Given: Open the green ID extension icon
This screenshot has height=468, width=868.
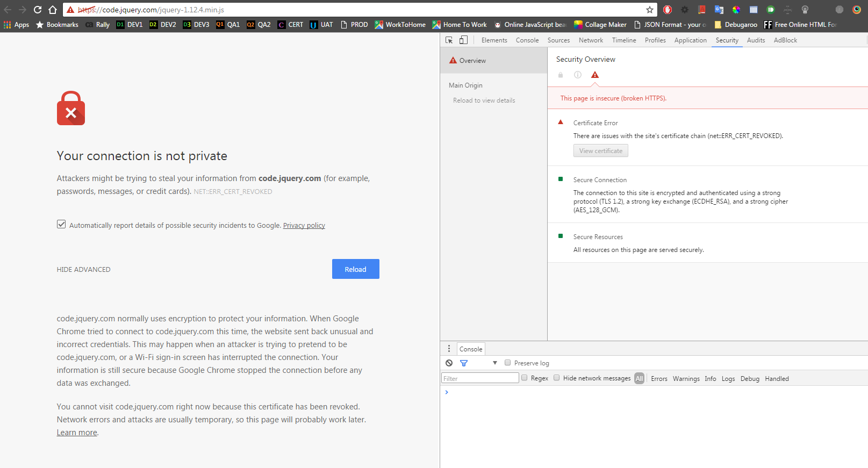Looking at the screenshot, I should click(x=771, y=10).
